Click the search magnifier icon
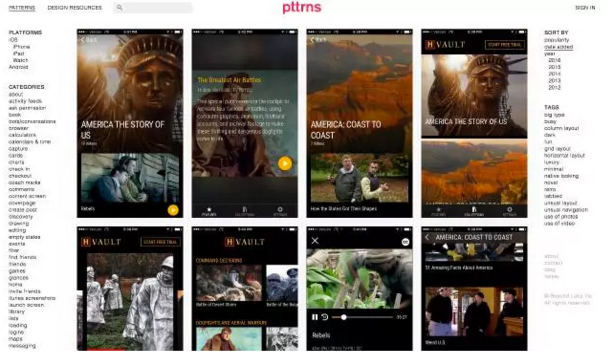The height and width of the screenshot is (364, 613). tap(120, 8)
